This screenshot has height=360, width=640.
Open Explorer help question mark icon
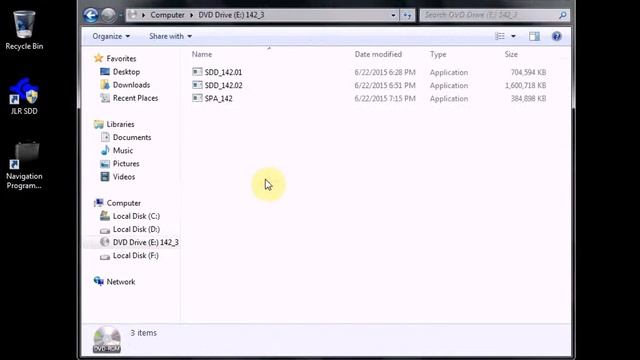[556, 36]
